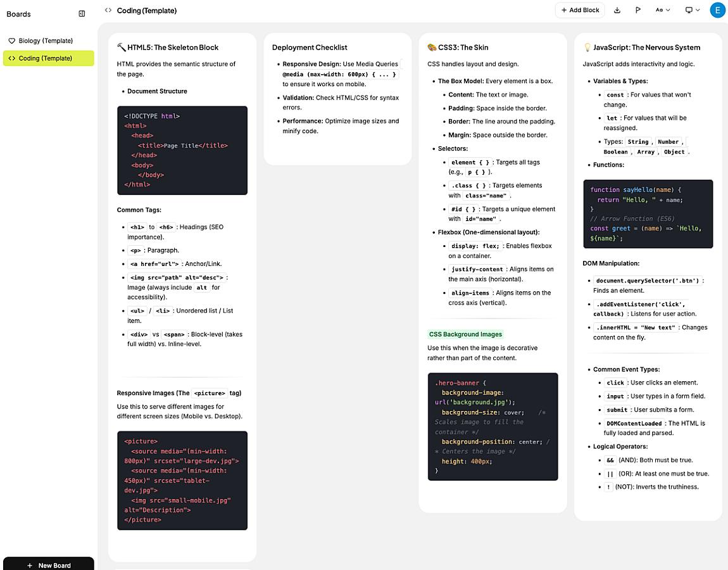Click the highlighted CSS Background Images heading
The image size is (728, 570).
pyautogui.click(x=466, y=334)
